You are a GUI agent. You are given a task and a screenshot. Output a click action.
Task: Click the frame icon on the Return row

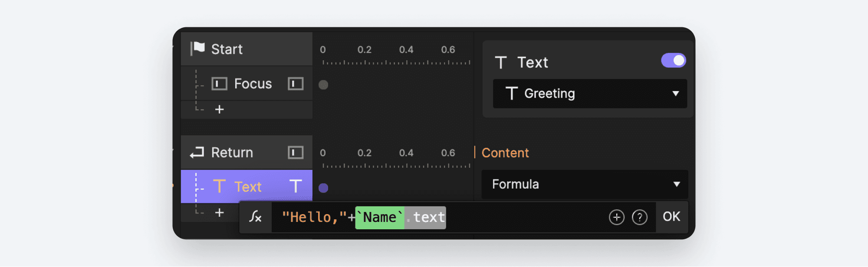coord(295,152)
